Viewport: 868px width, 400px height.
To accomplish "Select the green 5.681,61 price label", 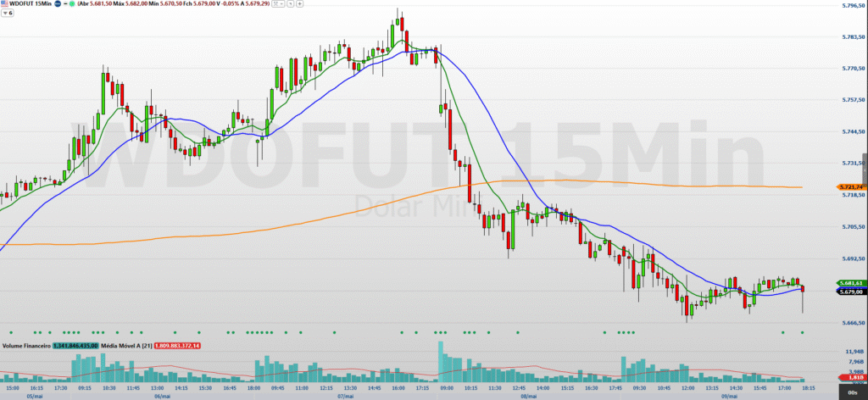I will click(x=849, y=283).
